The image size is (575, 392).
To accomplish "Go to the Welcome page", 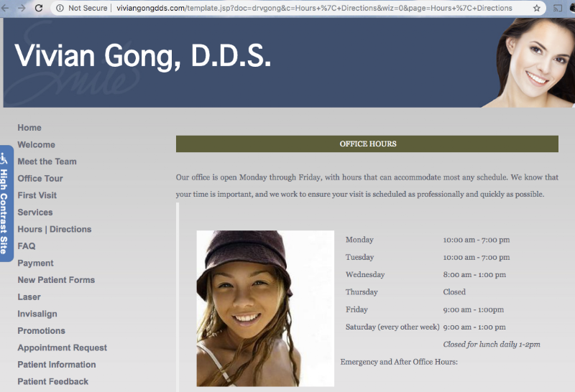I will click(x=37, y=145).
